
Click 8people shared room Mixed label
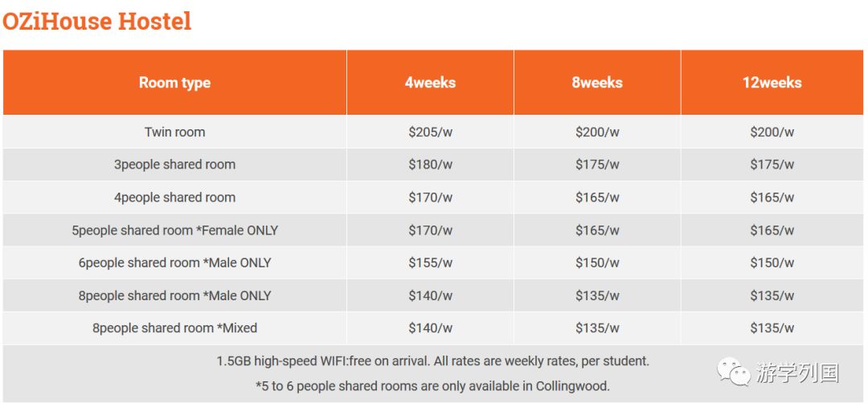click(175, 328)
